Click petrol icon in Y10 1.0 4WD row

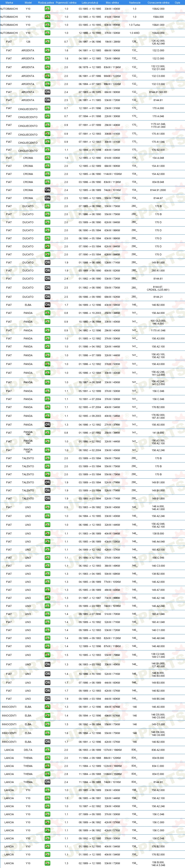48,33
